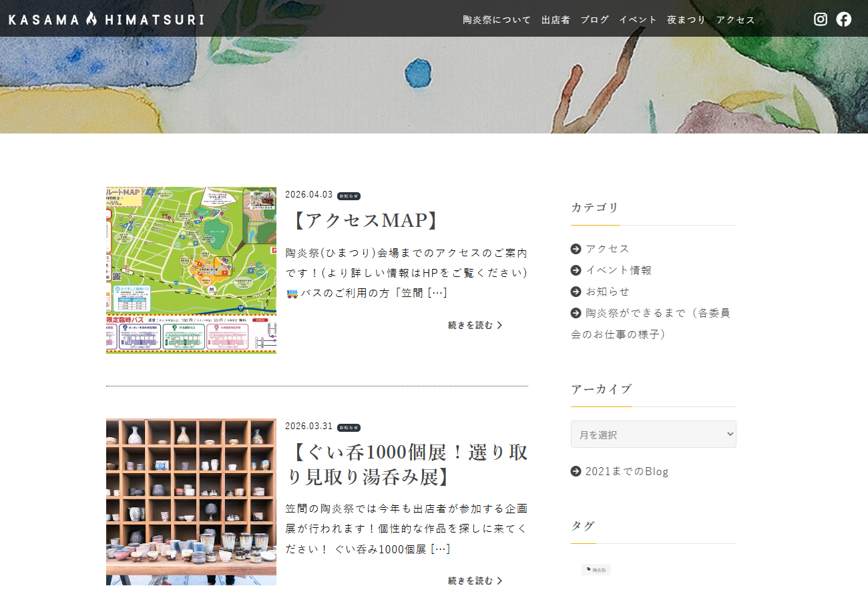Screen dimensions: 868x608
Task: Open the 月を選択 archive dropdown
Action: pyautogui.click(x=653, y=434)
